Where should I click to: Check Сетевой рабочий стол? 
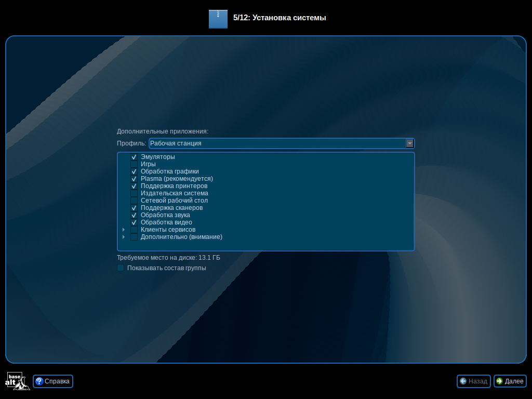pyautogui.click(x=134, y=200)
